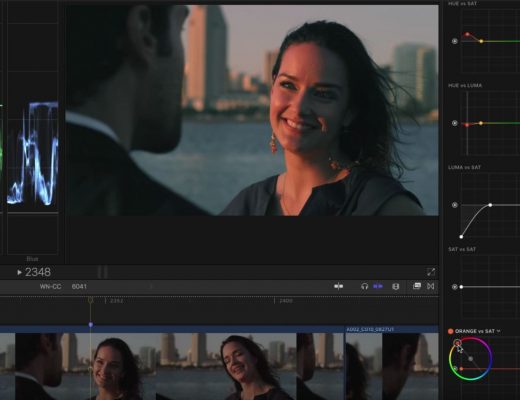Click the play triangle next to 2348
Viewport: 520px width, 400px height.
(19, 272)
